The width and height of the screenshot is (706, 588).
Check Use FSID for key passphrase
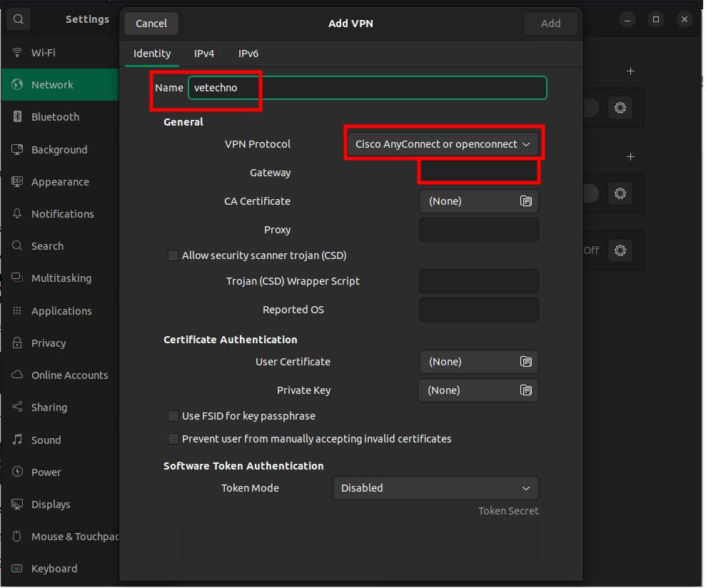pyautogui.click(x=173, y=416)
